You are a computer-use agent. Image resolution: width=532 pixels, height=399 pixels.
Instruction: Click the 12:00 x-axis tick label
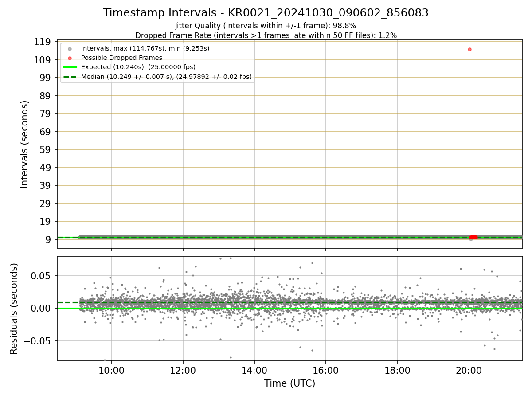[183, 370]
